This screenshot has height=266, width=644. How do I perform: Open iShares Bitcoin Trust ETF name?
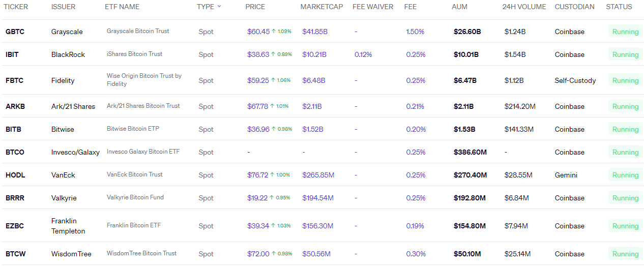[135, 54]
